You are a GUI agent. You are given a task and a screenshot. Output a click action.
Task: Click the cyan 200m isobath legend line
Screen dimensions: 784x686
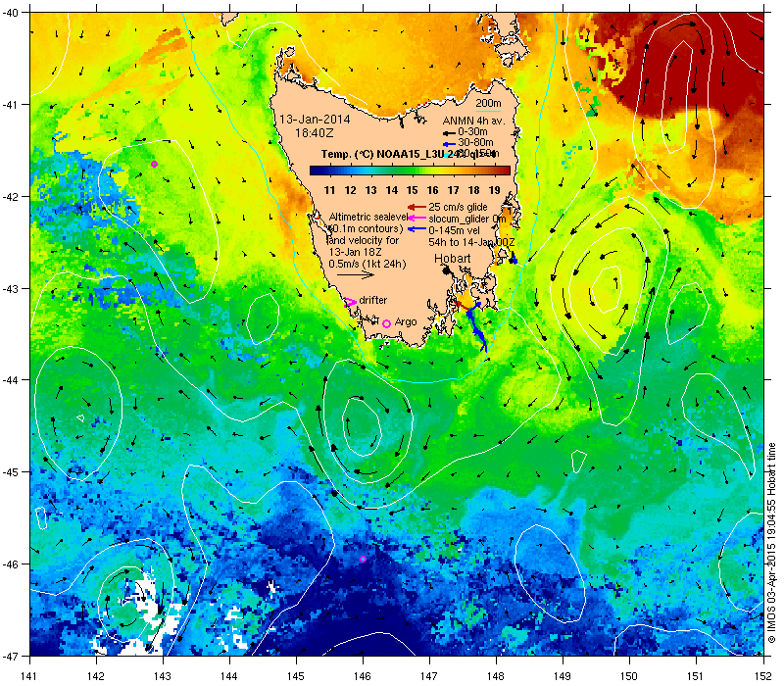[x=488, y=111]
